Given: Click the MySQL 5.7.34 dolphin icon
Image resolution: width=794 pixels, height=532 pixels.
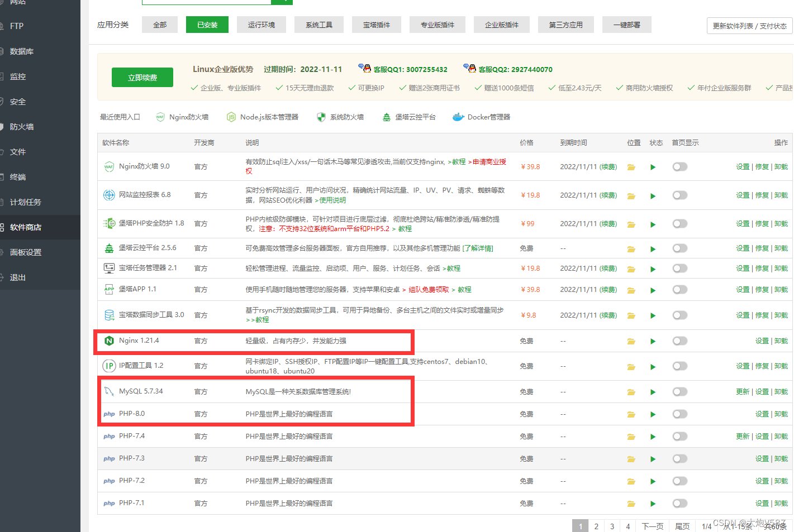Looking at the screenshot, I should [109, 391].
